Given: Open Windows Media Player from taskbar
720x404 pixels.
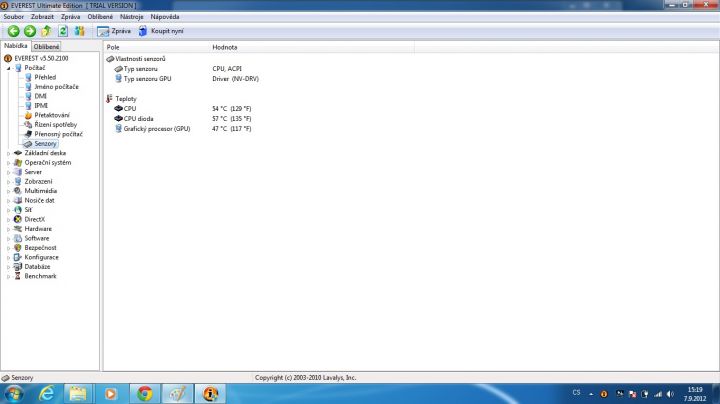Looking at the screenshot, I should [x=111, y=394].
